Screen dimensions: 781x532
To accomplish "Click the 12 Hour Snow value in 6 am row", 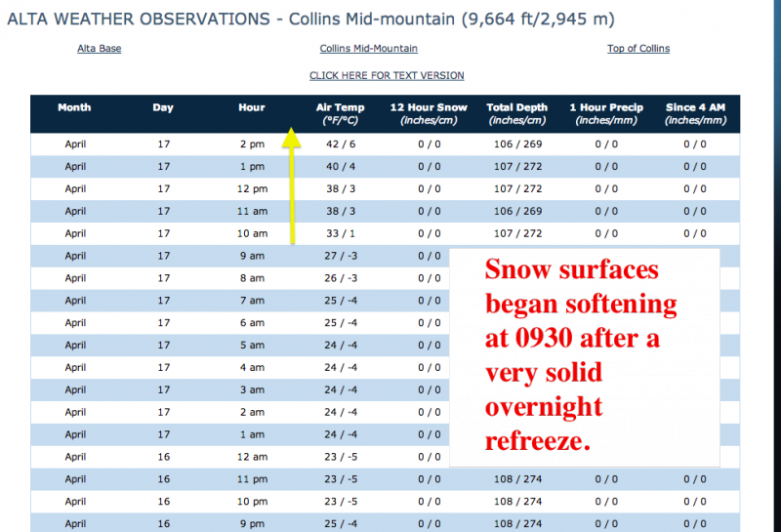I will 430,323.
